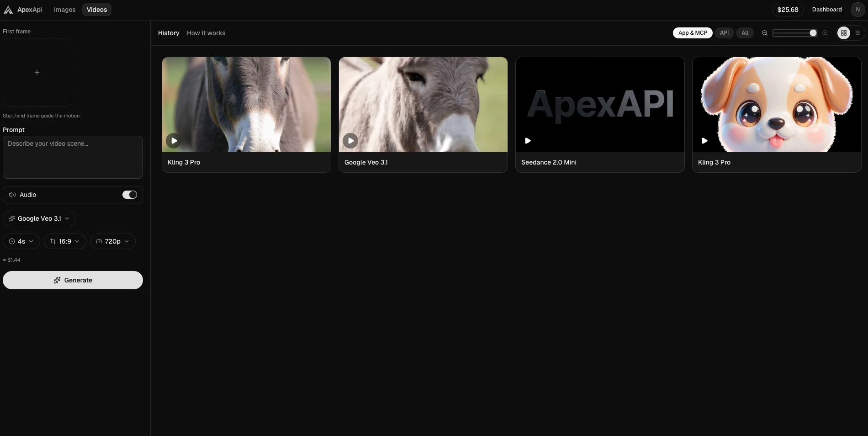Open the How it works tab
This screenshot has width=868, height=436.
pyautogui.click(x=206, y=33)
